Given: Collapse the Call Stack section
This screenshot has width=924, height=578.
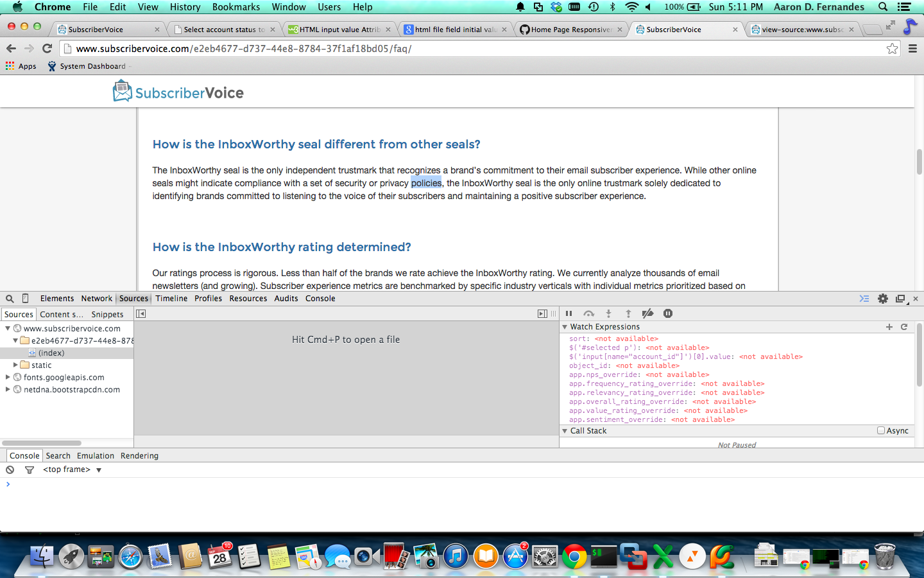Looking at the screenshot, I should point(565,431).
